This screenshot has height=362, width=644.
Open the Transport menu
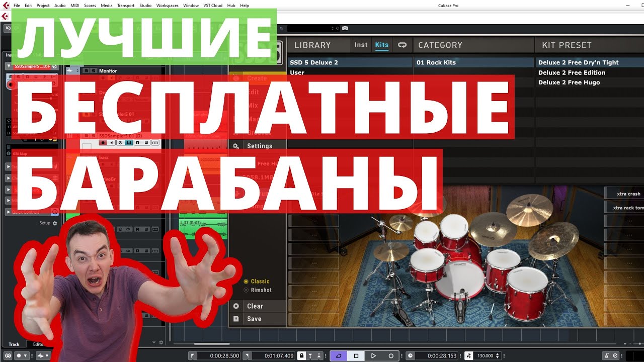[x=126, y=6]
